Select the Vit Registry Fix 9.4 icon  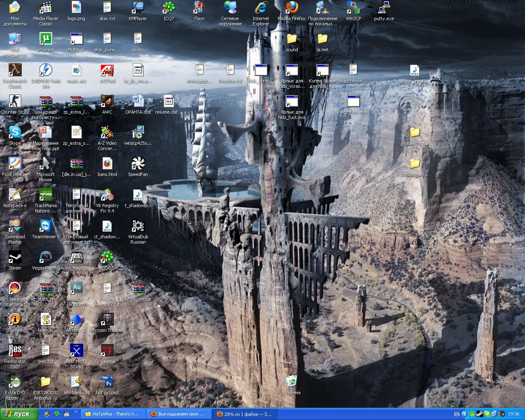(x=107, y=201)
